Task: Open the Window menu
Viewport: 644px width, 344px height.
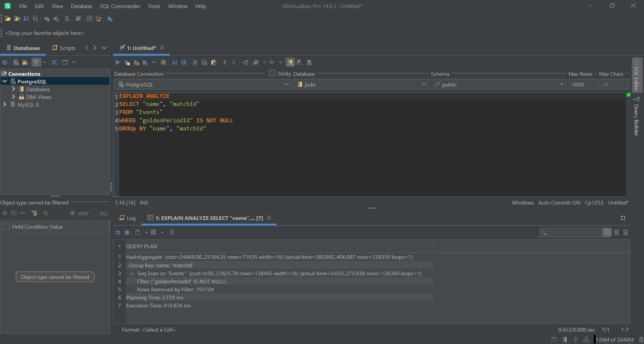Action: pyautogui.click(x=178, y=6)
